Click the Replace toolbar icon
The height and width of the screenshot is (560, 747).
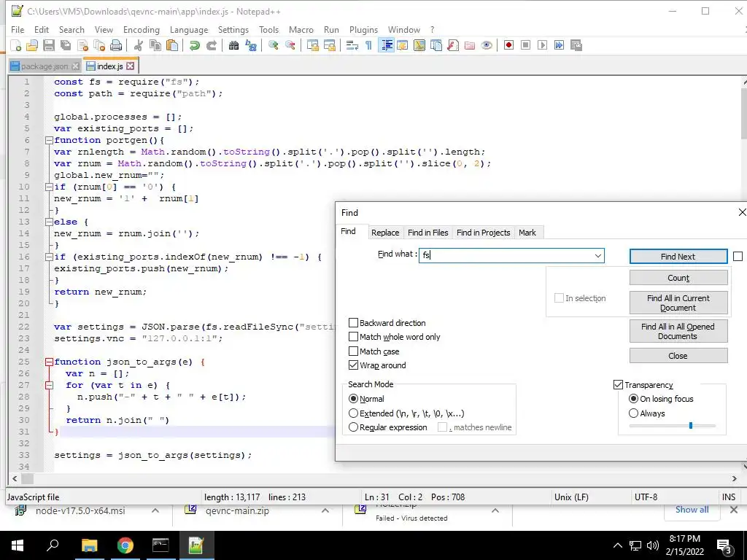pos(251,45)
